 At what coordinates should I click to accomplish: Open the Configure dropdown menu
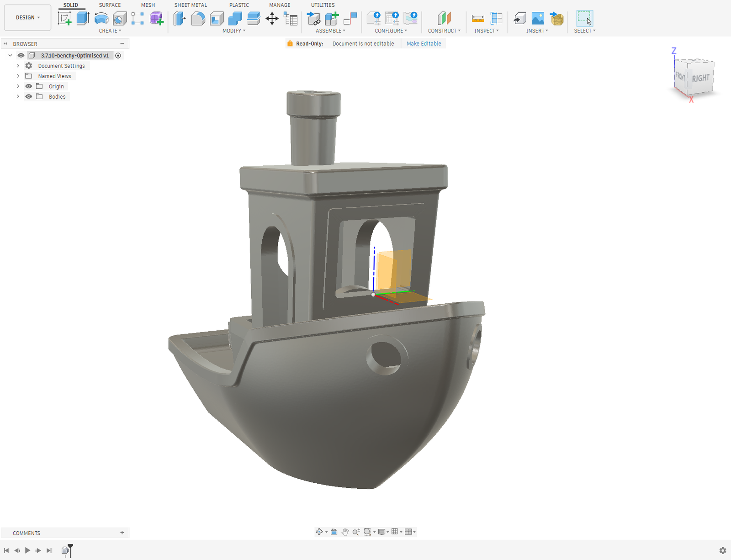pyautogui.click(x=391, y=31)
